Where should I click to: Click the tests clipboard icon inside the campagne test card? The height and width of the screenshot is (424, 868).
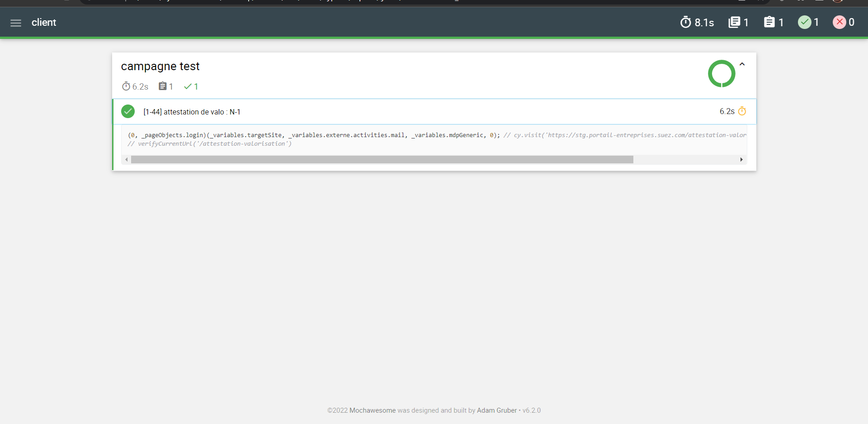click(163, 86)
